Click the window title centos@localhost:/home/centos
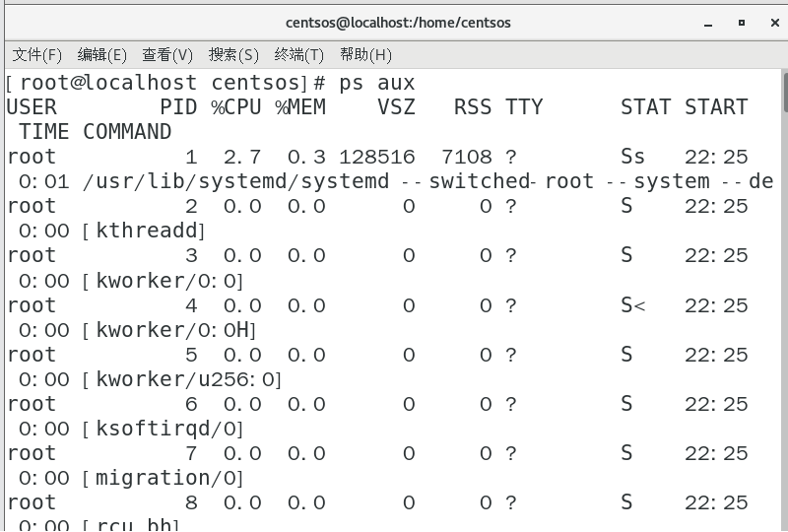The height and width of the screenshot is (532, 788). tap(398, 23)
